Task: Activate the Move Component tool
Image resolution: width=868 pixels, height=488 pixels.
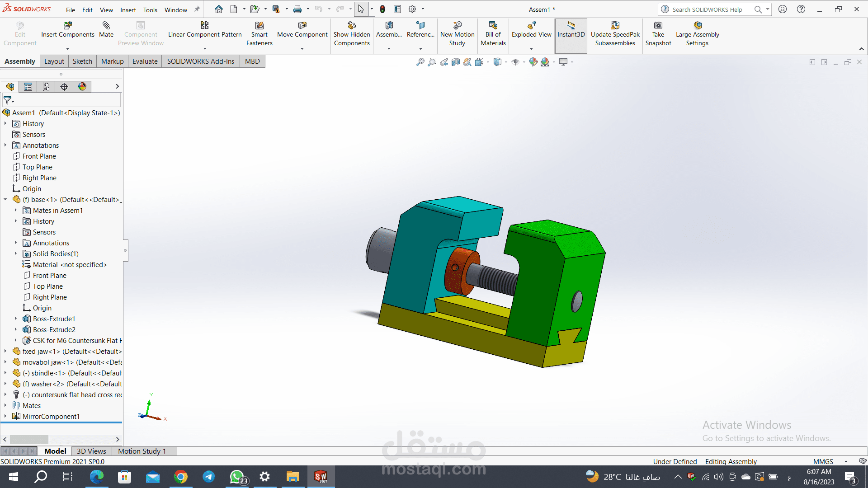Action: (x=302, y=30)
